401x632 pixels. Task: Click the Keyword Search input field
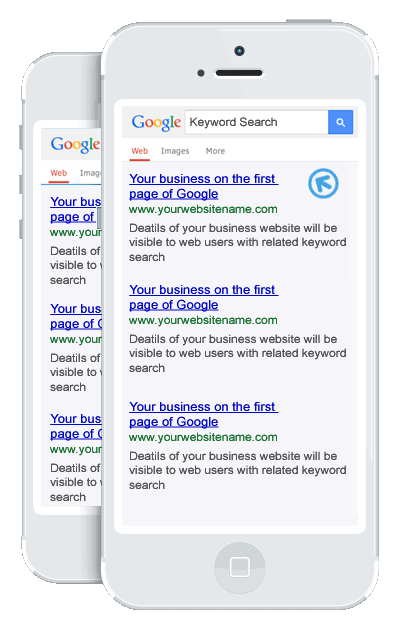tap(257, 122)
